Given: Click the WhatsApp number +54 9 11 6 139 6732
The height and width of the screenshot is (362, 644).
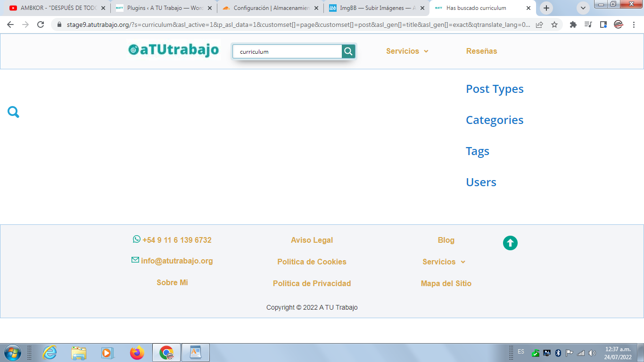Looking at the screenshot, I should (177, 240).
